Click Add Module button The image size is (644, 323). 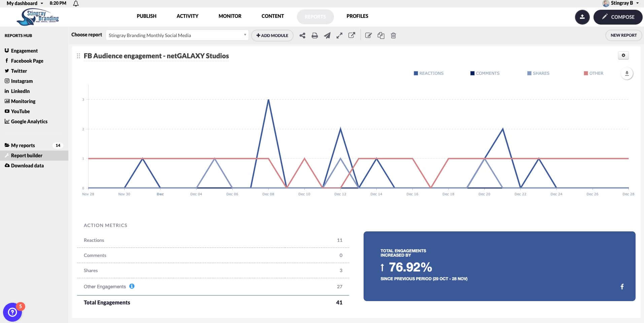[272, 35]
